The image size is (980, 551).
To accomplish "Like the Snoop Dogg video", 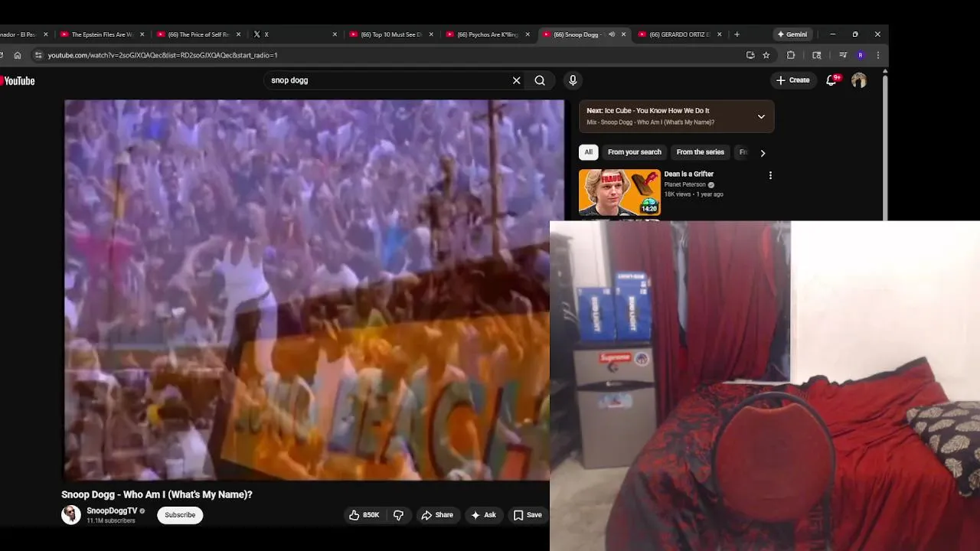I will 364,515.
